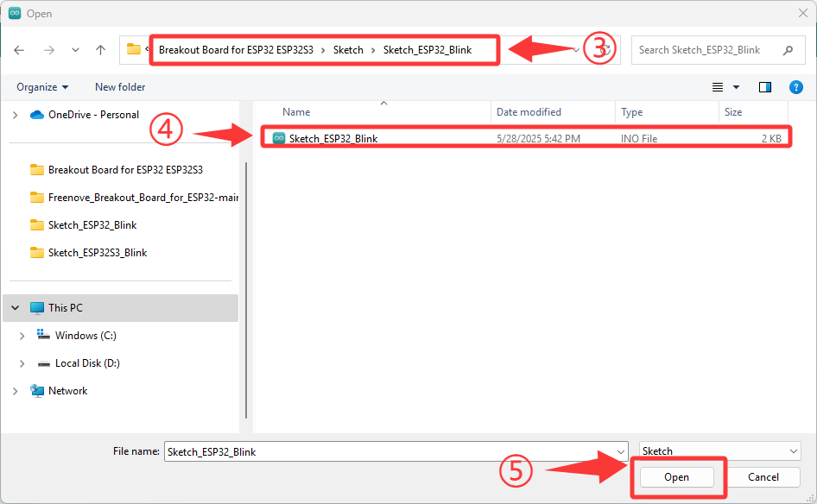
Task: Open the Sketch file type dropdown
Action: click(x=720, y=450)
